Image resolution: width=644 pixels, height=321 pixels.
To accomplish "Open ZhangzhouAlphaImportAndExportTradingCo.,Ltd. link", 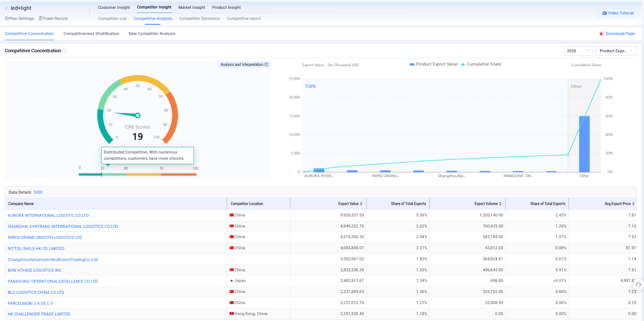I will (x=53, y=260).
